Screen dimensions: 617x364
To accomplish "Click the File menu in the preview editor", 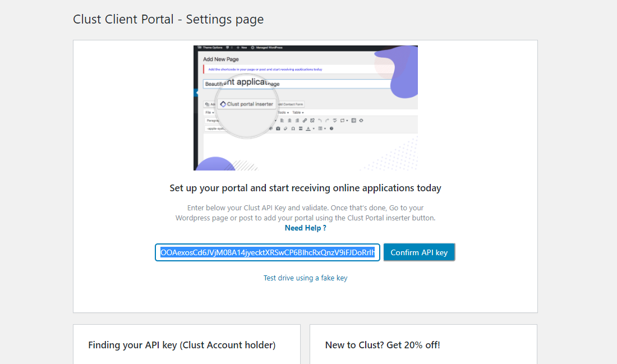I will pos(208,113).
